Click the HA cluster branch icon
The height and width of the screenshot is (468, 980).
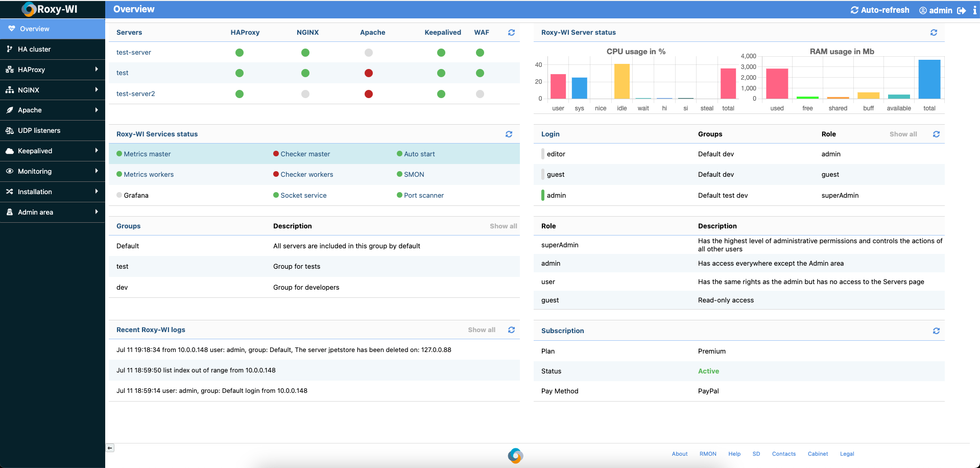[x=9, y=49]
